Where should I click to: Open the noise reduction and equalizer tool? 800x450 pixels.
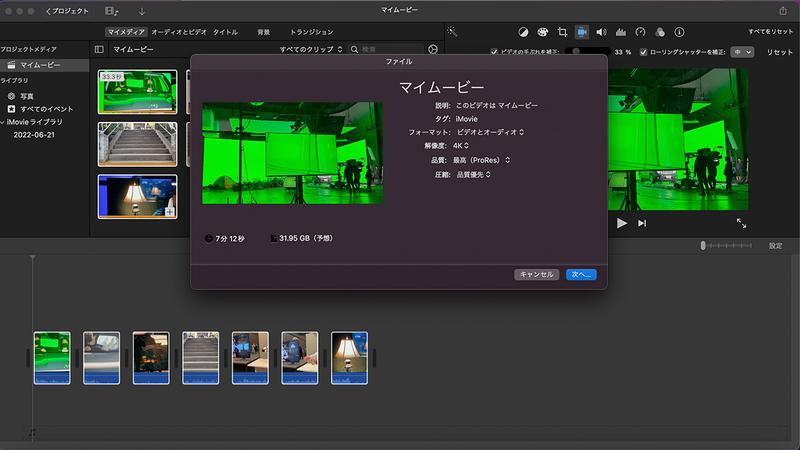[x=620, y=32]
